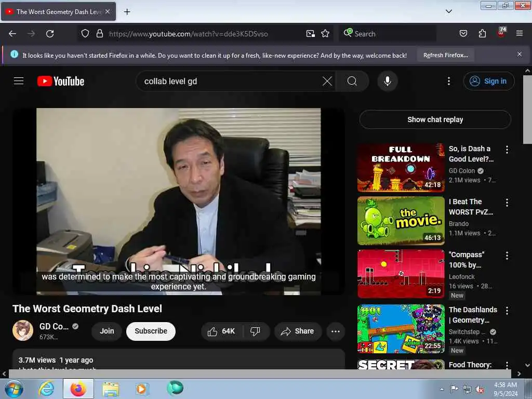Launch Internet Explorer from taskbar
This screenshot has width=532, height=399.
coord(46,389)
